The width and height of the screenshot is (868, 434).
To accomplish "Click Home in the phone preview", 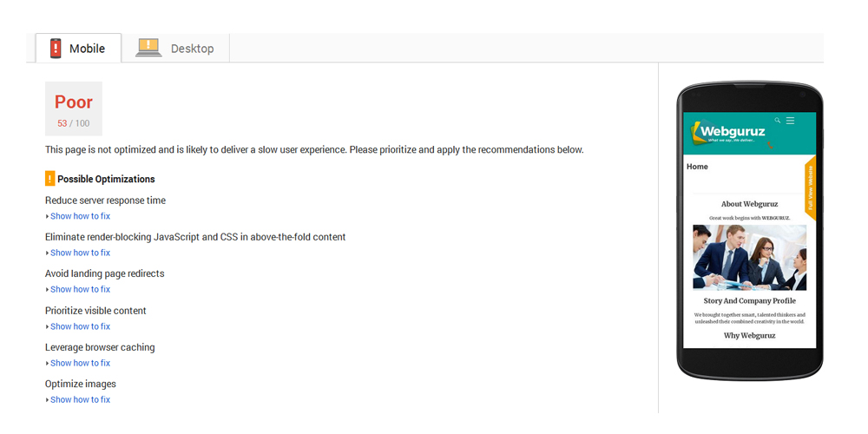I will click(697, 167).
